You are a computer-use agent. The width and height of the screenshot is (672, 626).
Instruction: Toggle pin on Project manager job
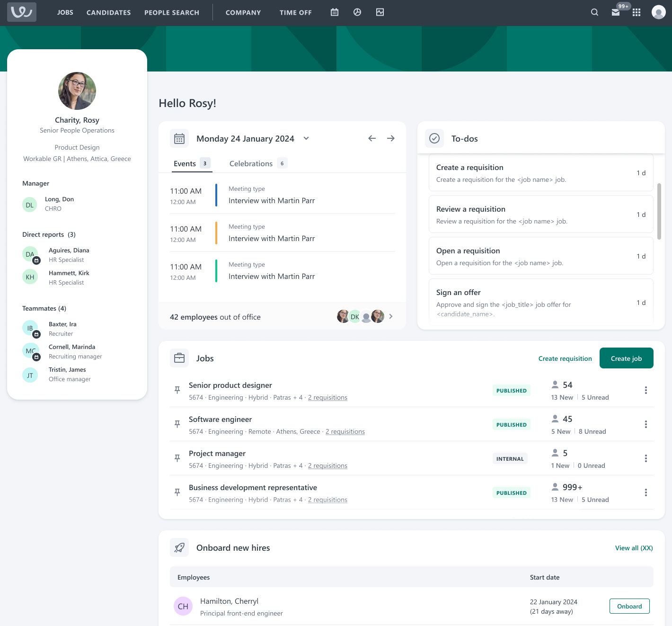click(177, 458)
